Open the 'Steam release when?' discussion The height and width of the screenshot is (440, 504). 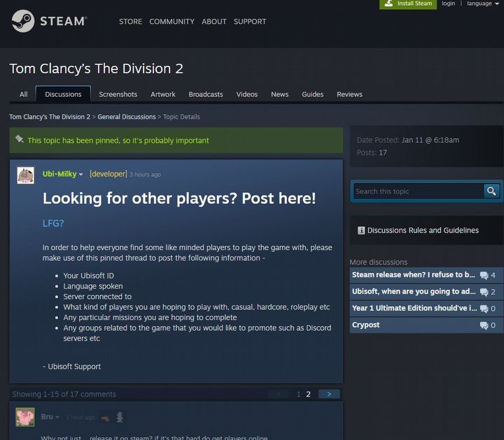pos(414,275)
